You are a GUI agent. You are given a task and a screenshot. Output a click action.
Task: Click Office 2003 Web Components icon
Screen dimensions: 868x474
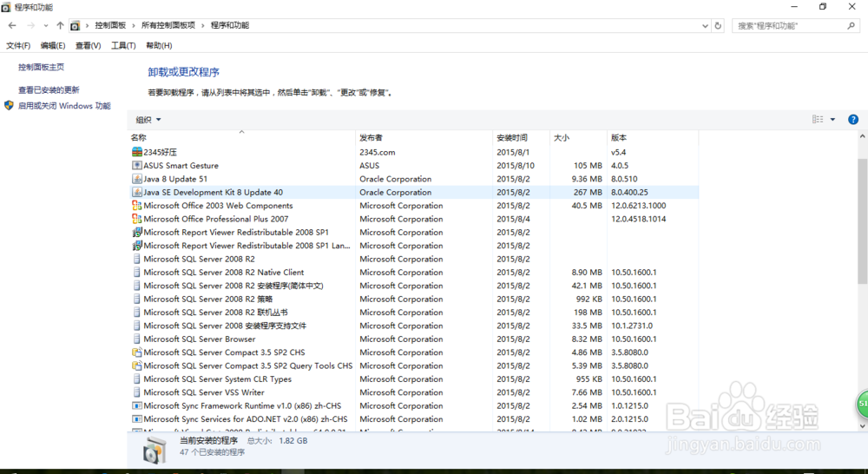click(137, 206)
